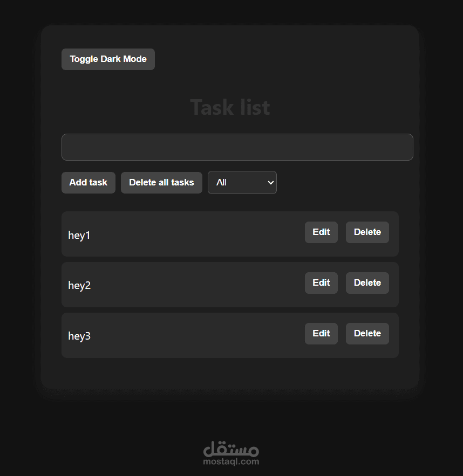Viewport: 463px width, 476px height.
Task: Open the All filter dropdown
Action: tap(242, 183)
